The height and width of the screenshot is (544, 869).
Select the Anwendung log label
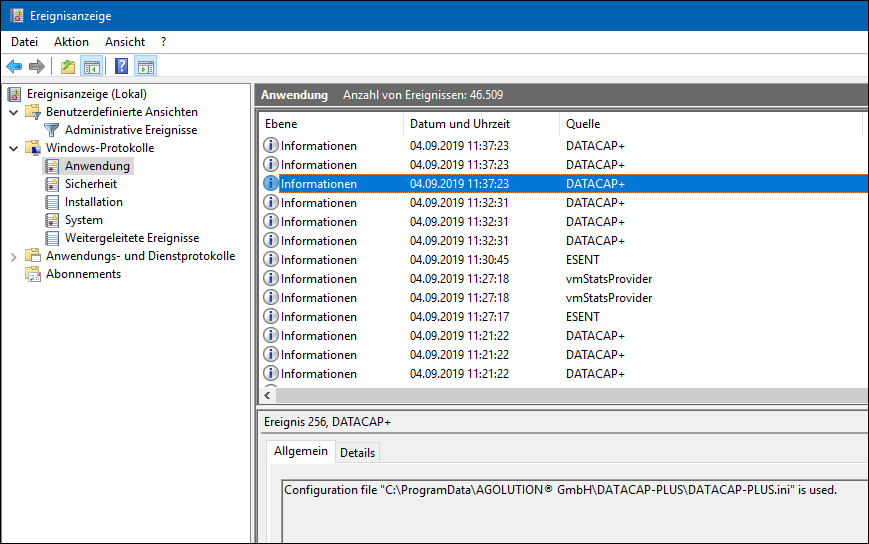tap(97, 166)
